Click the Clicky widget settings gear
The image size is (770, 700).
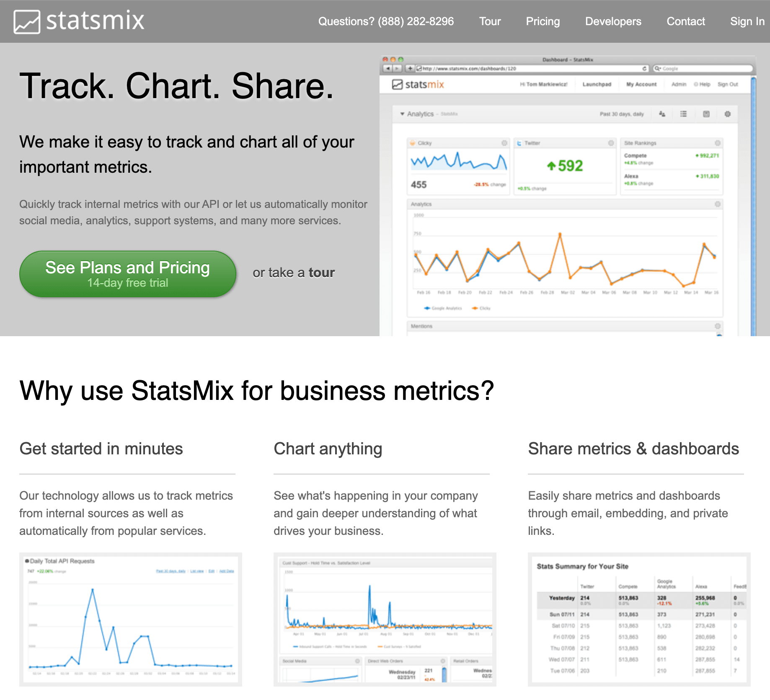click(x=504, y=143)
